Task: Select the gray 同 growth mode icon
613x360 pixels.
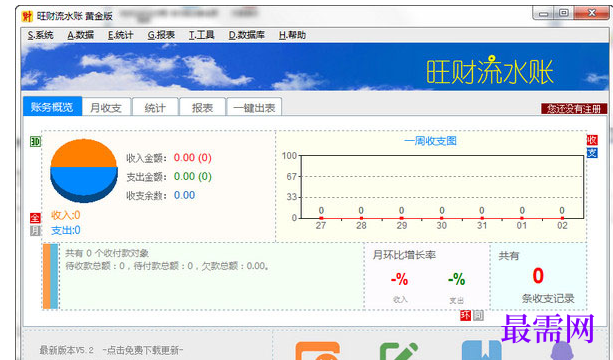Action: click(x=478, y=315)
